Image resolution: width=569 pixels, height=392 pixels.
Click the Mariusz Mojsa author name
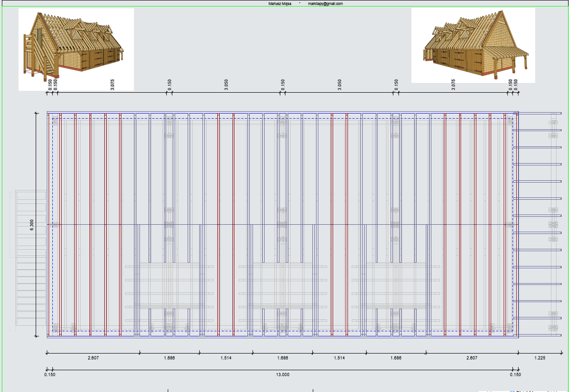click(280, 4)
